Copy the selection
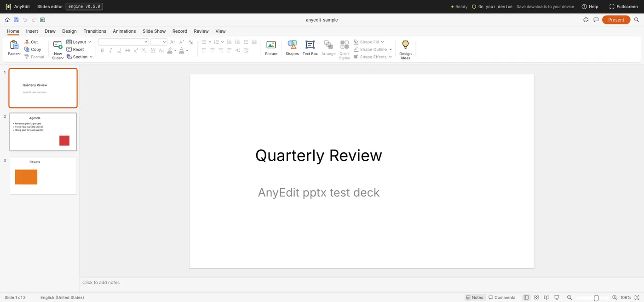644x302 pixels. [33, 49]
